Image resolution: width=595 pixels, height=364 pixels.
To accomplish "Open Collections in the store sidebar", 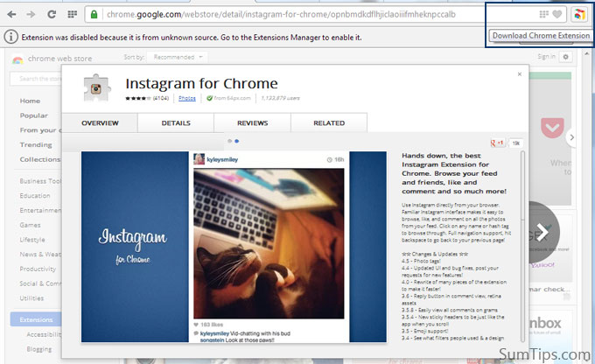I will (40, 159).
